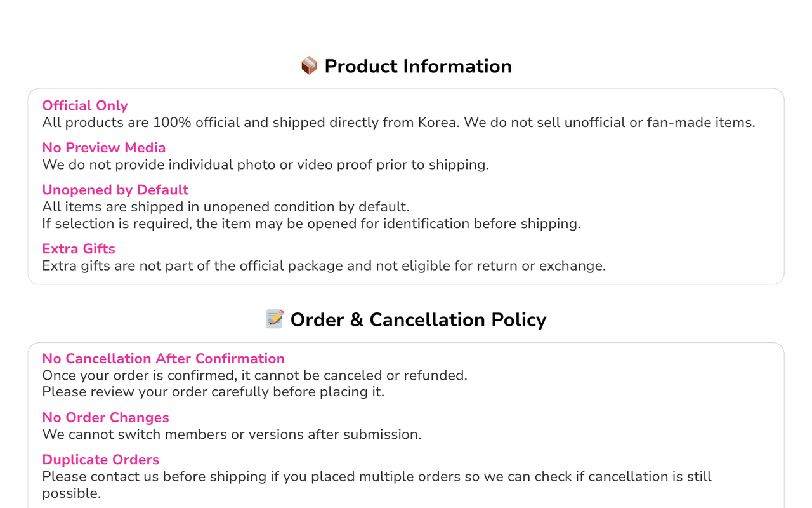Click the review your order carefully sentence

pos(213,392)
